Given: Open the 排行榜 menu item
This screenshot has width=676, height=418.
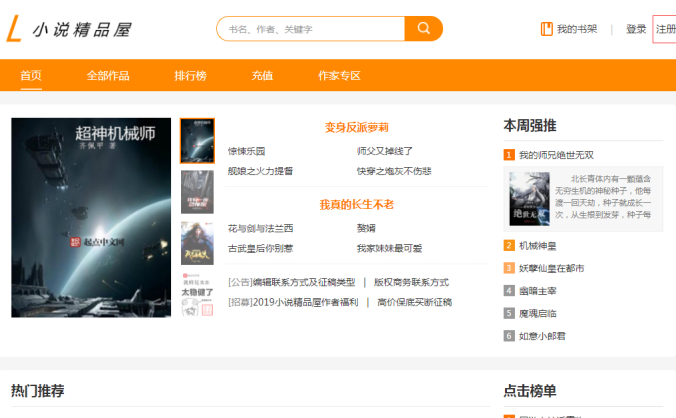Looking at the screenshot, I should pos(190,75).
